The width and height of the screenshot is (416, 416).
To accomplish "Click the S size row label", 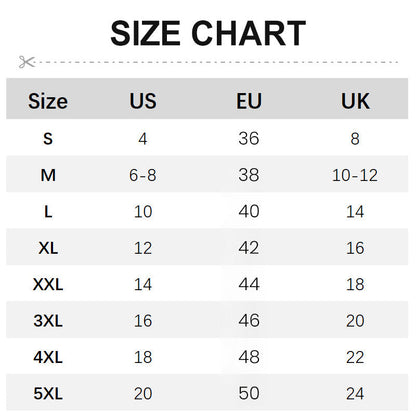I will tap(48, 138).
